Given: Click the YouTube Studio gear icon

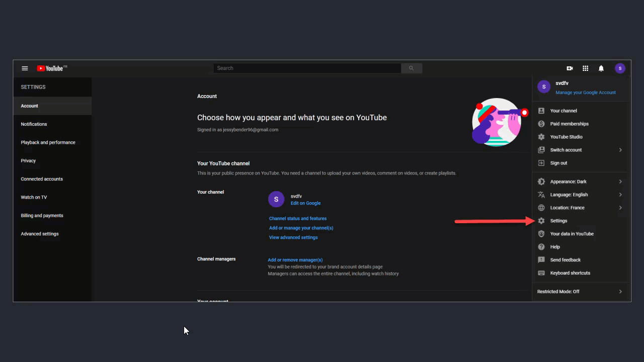Looking at the screenshot, I should (541, 137).
